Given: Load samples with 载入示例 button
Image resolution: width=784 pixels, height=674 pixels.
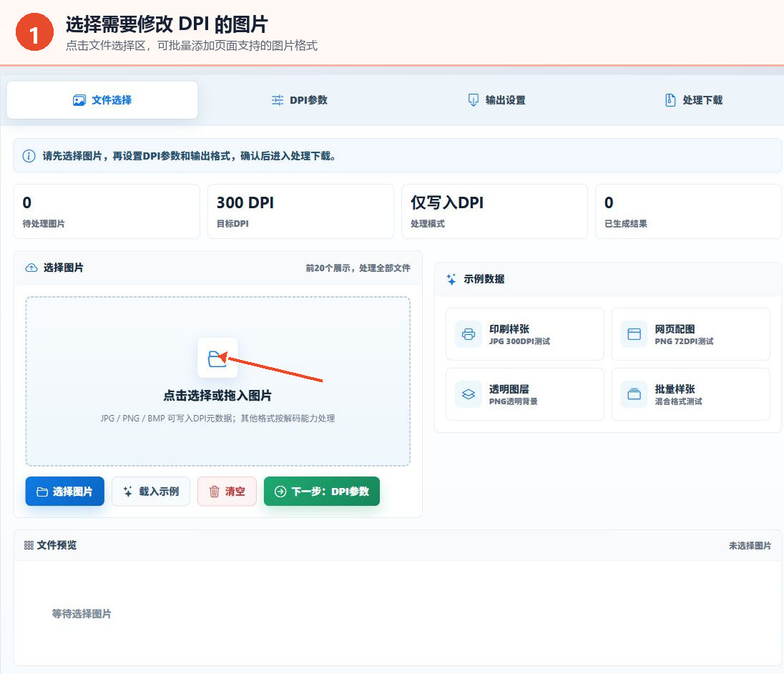Looking at the screenshot, I should point(150,492).
